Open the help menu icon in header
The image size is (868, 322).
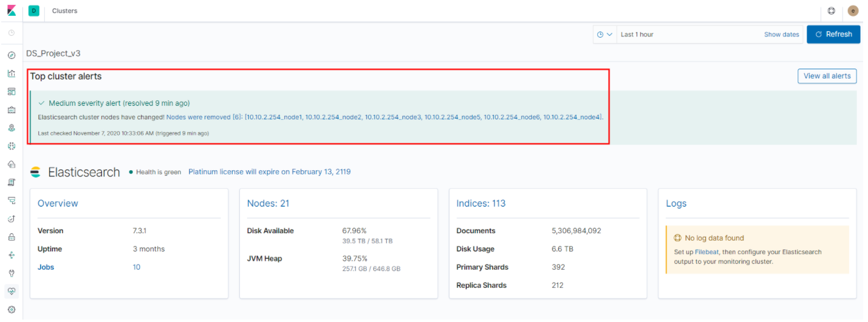(832, 11)
